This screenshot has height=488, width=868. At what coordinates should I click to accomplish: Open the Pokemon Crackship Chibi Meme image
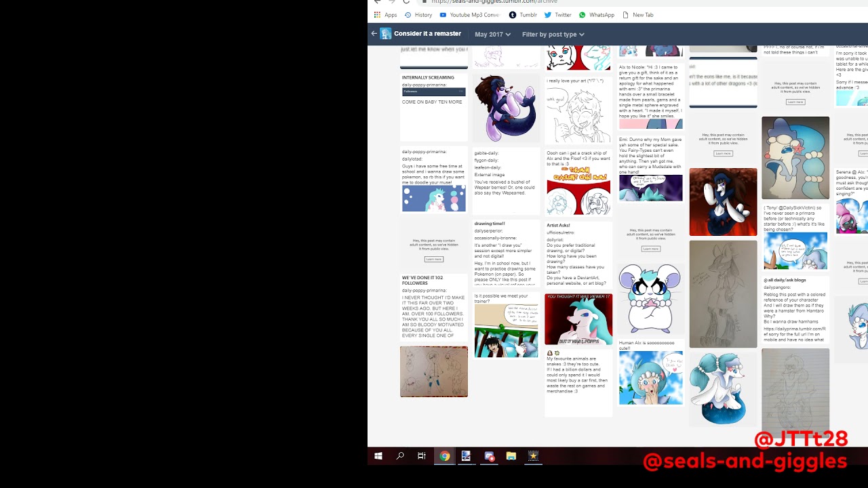click(578, 191)
